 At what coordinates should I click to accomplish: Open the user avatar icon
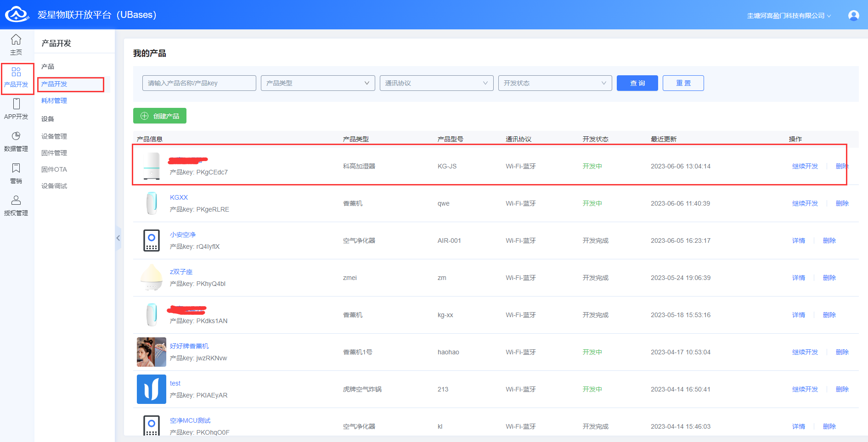[x=854, y=16]
